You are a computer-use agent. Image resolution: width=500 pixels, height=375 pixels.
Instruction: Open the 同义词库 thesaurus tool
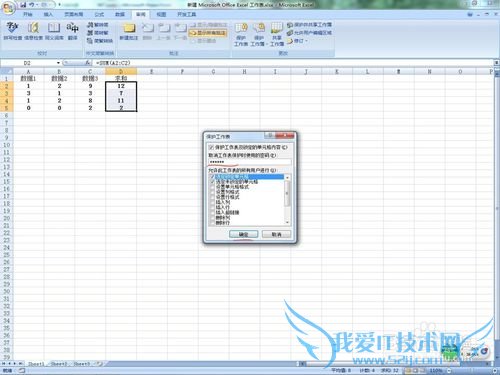[54, 31]
